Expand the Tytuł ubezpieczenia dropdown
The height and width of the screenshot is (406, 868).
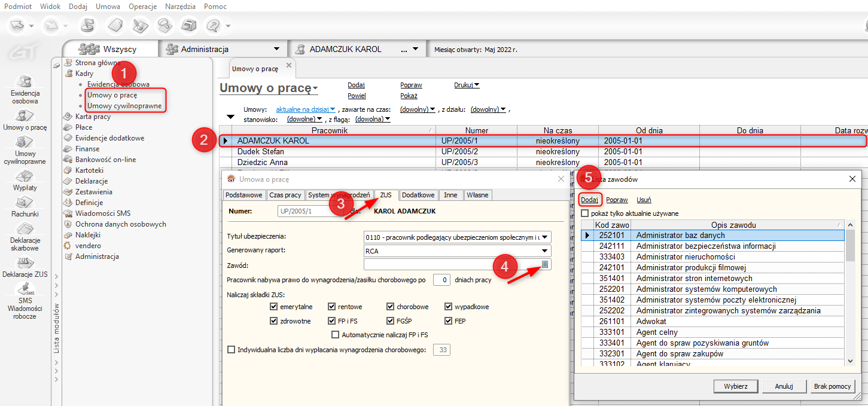pyautogui.click(x=545, y=237)
